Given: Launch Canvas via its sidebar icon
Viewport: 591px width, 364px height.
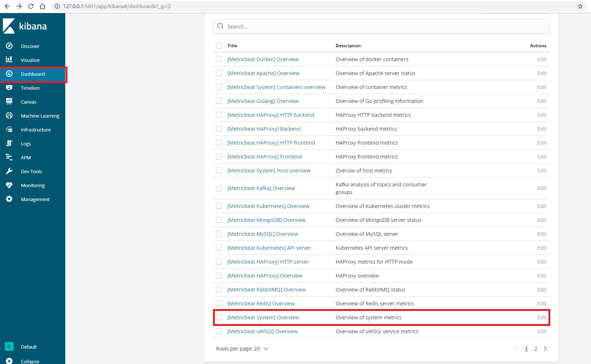Looking at the screenshot, I should 9,102.
